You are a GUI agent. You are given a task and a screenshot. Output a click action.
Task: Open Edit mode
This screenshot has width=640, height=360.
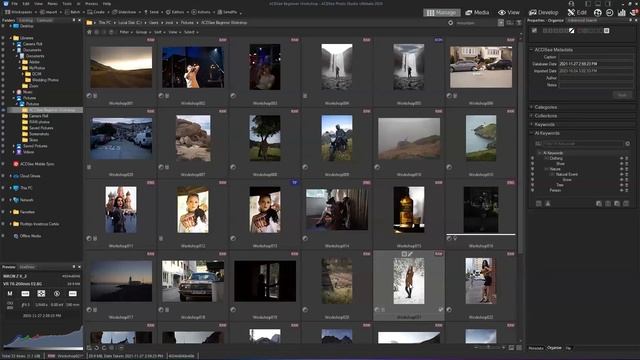[577, 13]
